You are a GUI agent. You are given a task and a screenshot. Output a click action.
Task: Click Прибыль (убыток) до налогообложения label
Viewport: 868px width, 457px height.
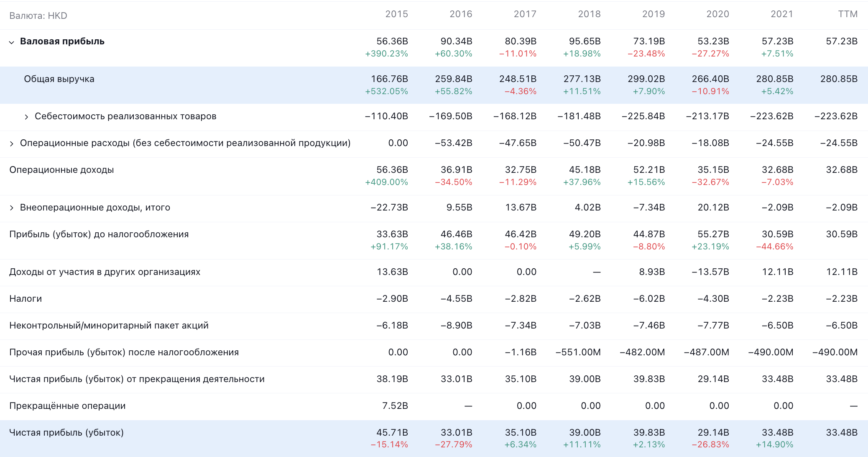click(x=99, y=234)
